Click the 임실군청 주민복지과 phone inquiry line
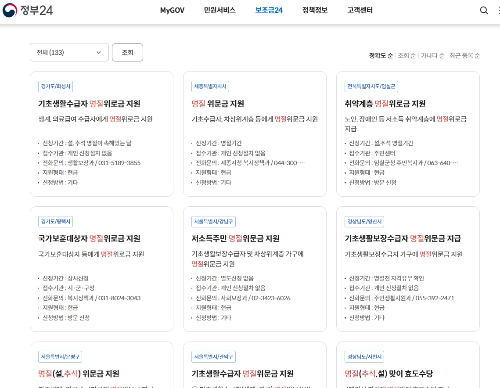The width and height of the screenshot is (500, 388). coord(403,163)
